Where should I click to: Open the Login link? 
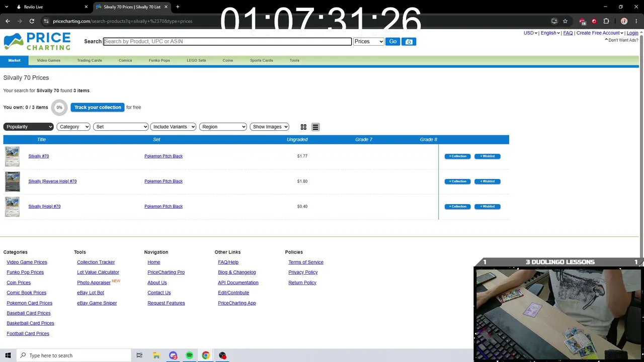pyautogui.click(x=632, y=33)
